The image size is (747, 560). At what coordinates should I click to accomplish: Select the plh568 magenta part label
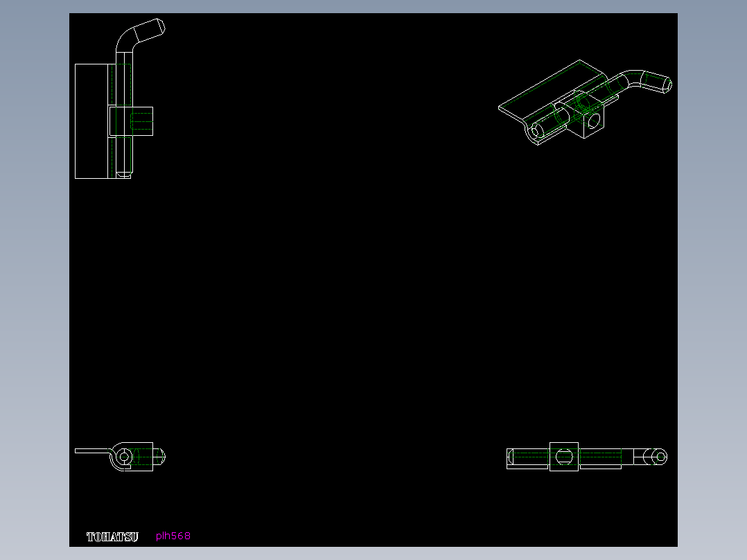click(x=173, y=536)
